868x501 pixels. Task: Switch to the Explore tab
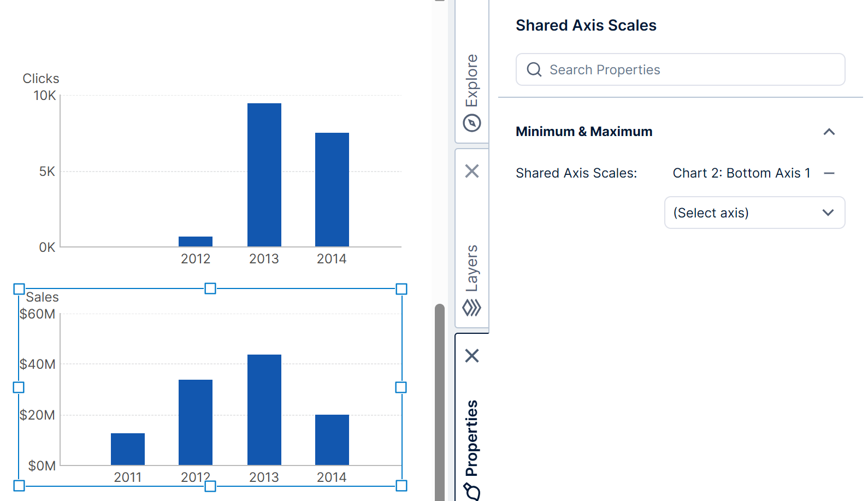pos(472,80)
